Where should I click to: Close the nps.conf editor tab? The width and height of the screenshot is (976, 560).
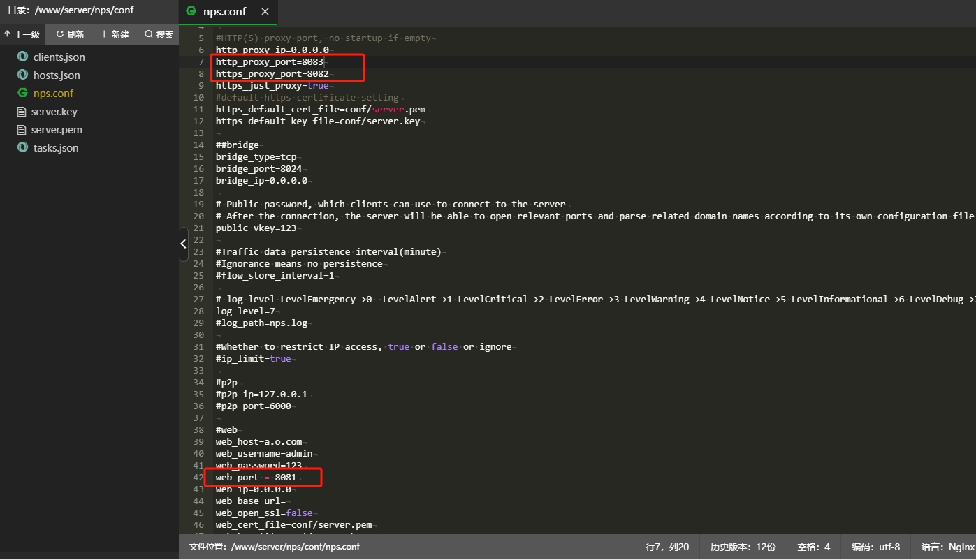pyautogui.click(x=265, y=12)
